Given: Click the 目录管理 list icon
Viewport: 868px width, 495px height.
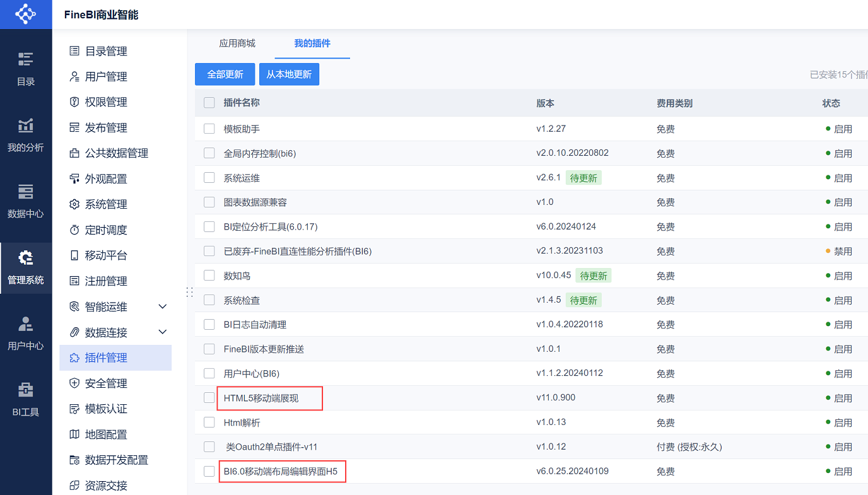Looking at the screenshot, I should click(x=74, y=51).
